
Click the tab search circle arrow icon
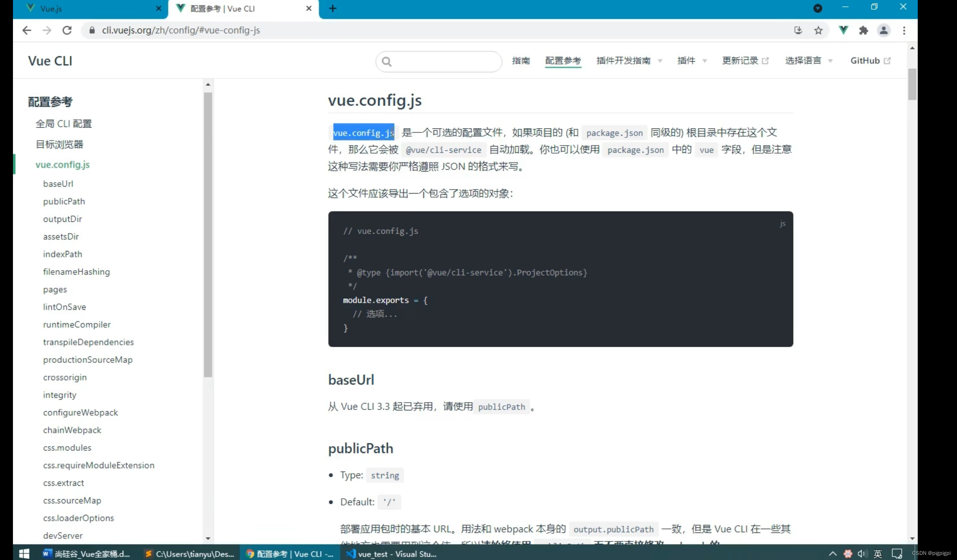[x=818, y=8]
